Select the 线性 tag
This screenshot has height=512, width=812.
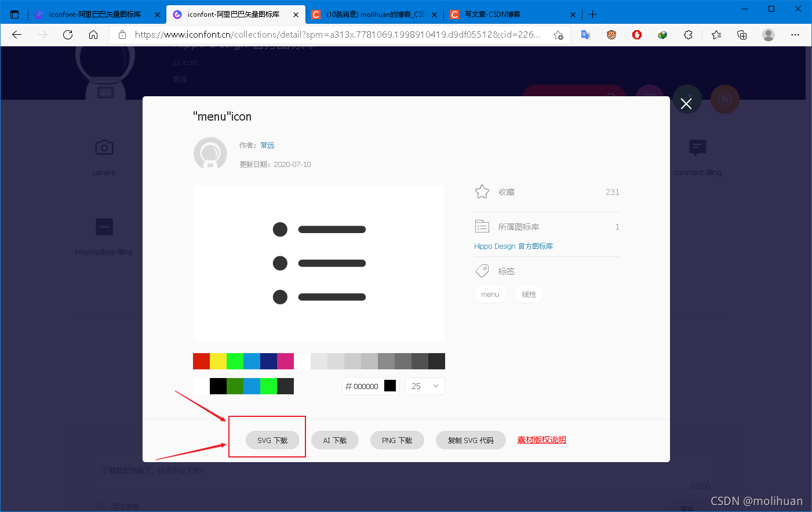point(529,295)
